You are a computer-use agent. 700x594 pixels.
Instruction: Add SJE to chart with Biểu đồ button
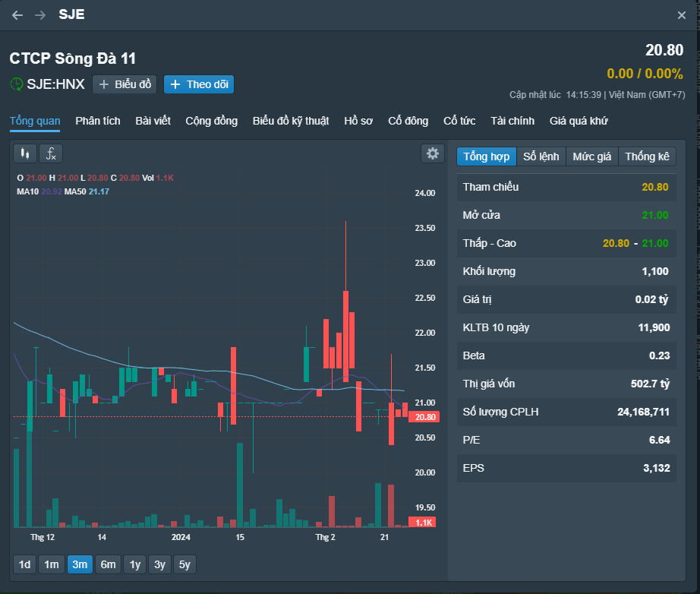(x=125, y=84)
